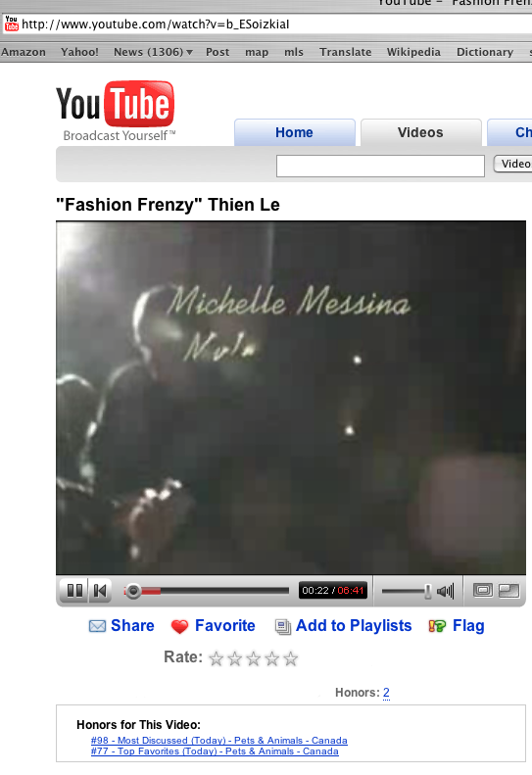Rate the video one star

click(217, 658)
